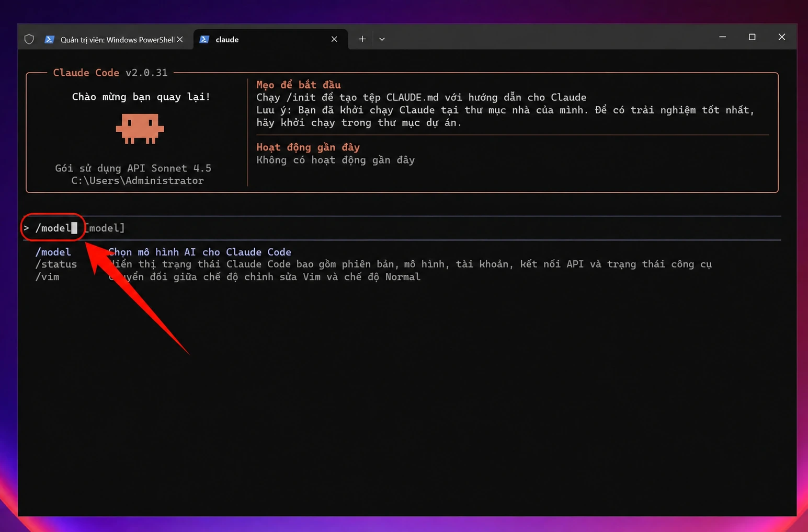Viewport: 808px width, 532px height.
Task: Close the terminal window
Action: coord(782,37)
